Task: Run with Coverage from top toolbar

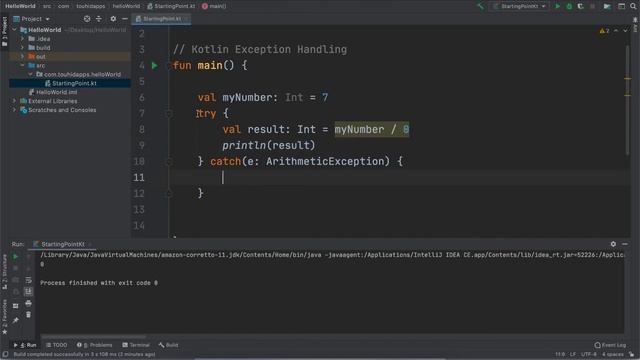Action: (x=580, y=6)
